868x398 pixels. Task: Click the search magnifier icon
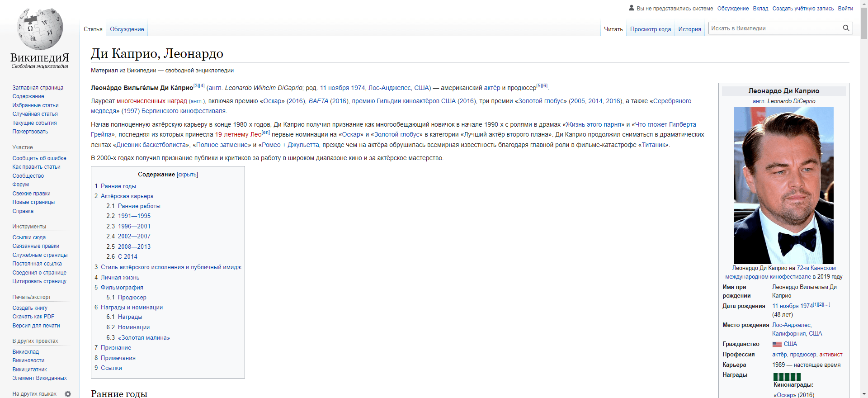(846, 28)
